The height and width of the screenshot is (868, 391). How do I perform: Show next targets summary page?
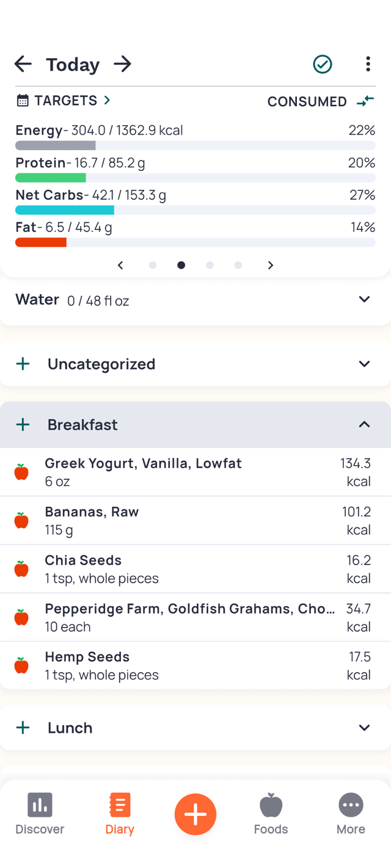(271, 265)
